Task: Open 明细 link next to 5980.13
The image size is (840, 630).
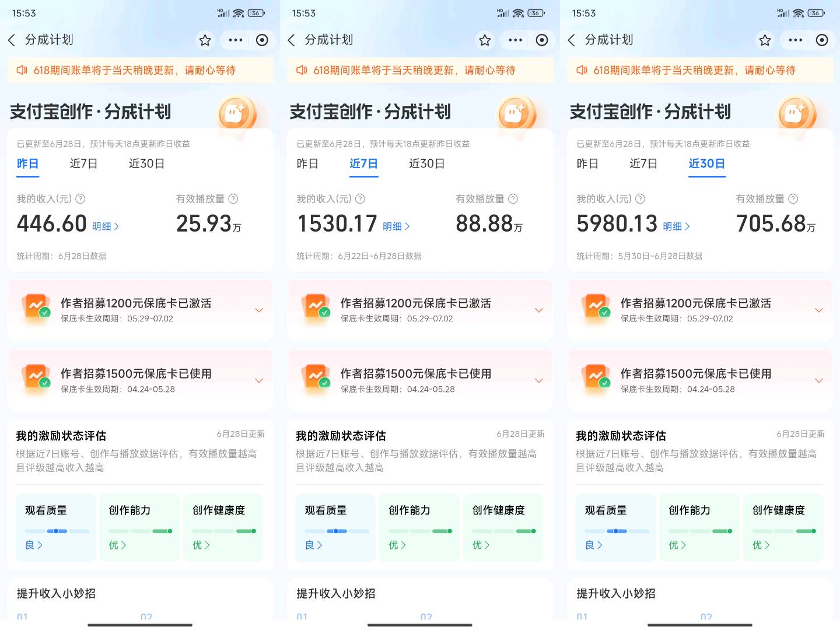Action: 677,226
